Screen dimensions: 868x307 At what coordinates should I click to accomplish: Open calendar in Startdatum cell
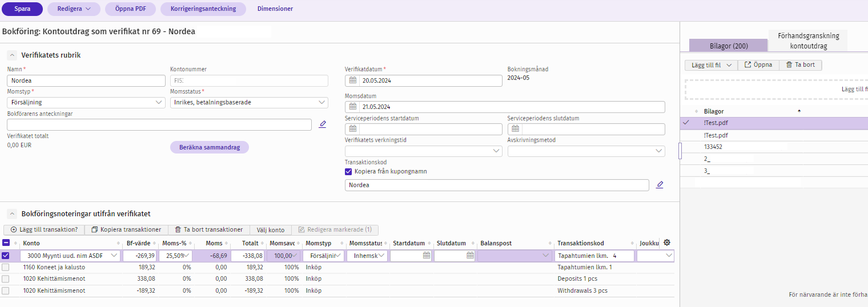tap(426, 256)
